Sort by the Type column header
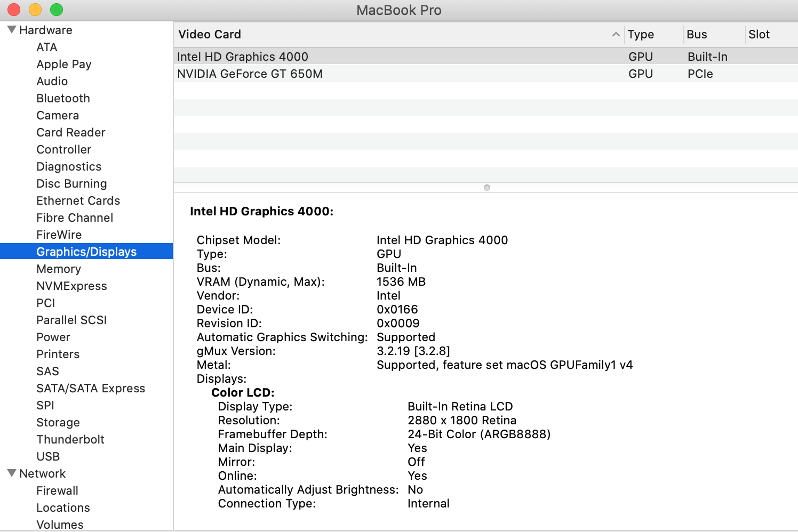Image resolution: width=798 pixels, height=532 pixels. pyautogui.click(x=653, y=34)
